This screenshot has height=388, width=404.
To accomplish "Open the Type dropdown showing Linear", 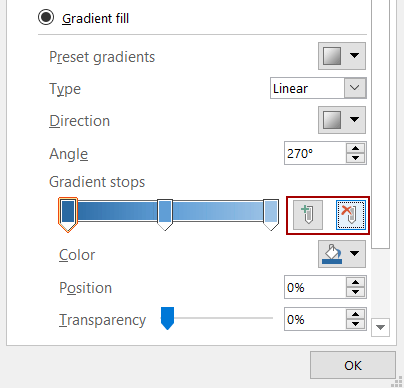I will coord(318,88).
